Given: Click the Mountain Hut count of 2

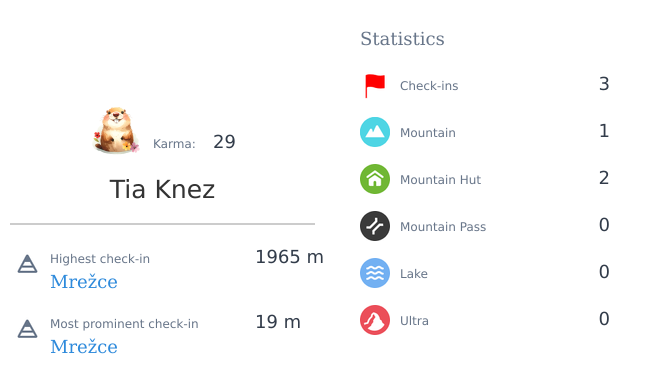Looking at the screenshot, I should pyautogui.click(x=604, y=178).
